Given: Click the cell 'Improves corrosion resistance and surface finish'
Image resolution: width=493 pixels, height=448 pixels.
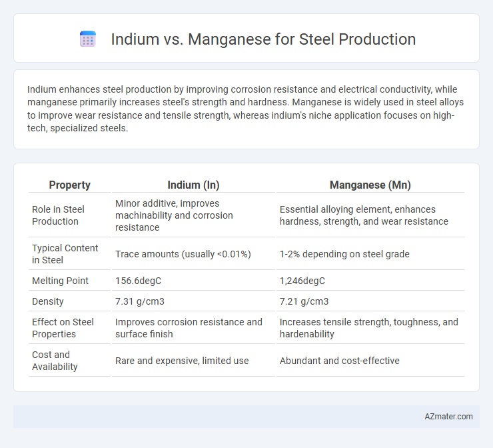Looking at the screenshot, I should coord(189,328).
